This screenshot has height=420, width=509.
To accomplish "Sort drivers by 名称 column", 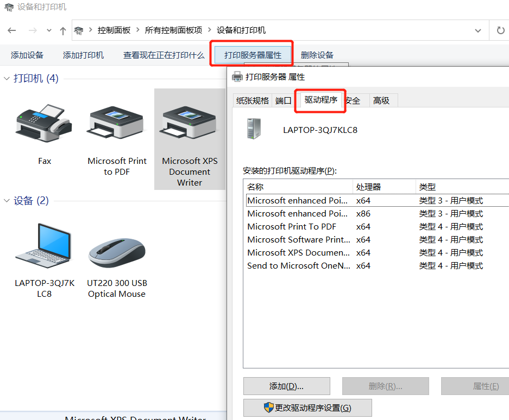I will click(x=298, y=187).
